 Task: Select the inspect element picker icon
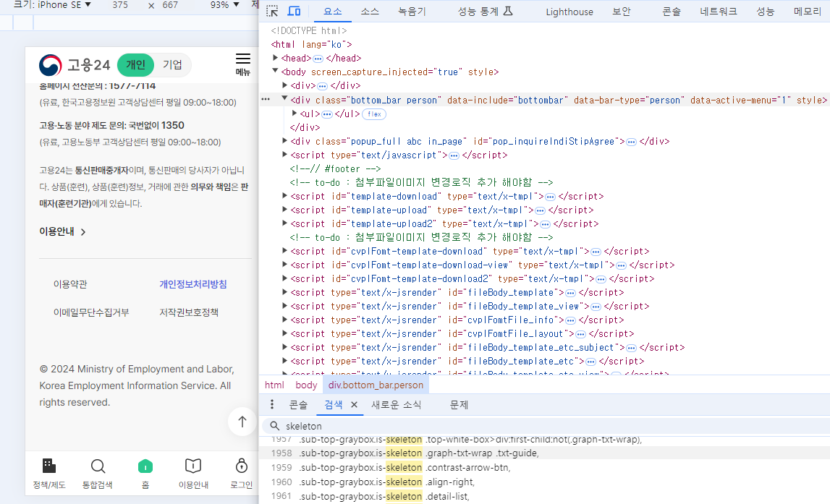[x=272, y=11]
